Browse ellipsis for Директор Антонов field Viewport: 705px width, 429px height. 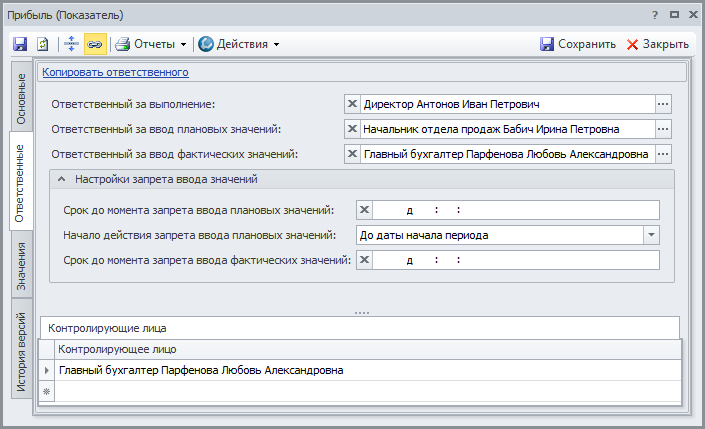pos(662,103)
